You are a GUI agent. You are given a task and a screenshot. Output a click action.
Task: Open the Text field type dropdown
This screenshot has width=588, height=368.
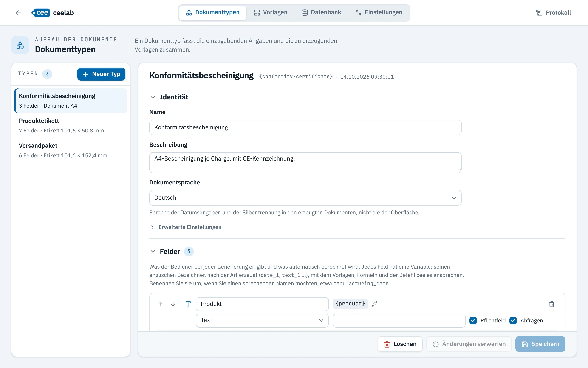coord(262,320)
